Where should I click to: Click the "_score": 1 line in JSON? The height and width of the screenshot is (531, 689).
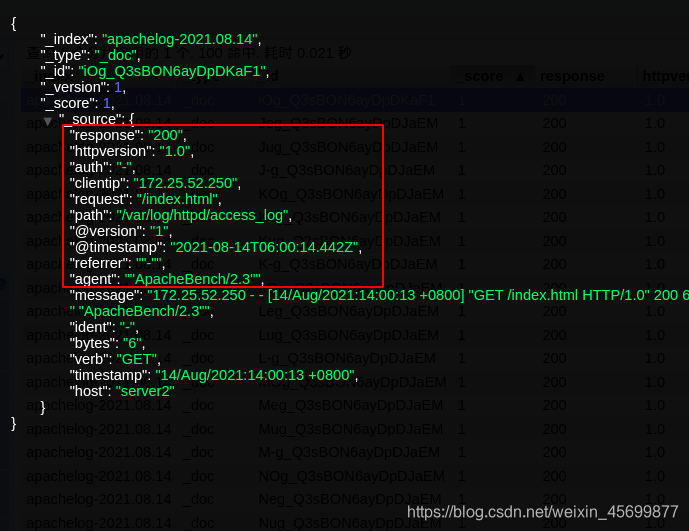[x=77, y=103]
